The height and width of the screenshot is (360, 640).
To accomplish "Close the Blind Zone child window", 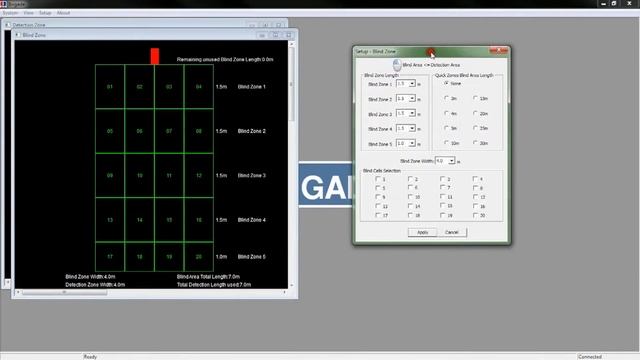I will pos(289,35).
